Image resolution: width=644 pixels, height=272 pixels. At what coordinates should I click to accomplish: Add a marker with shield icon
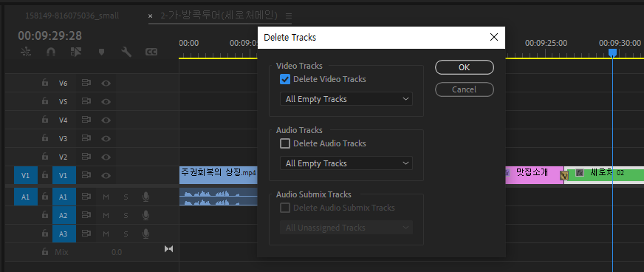pyautogui.click(x=101, y=52)
